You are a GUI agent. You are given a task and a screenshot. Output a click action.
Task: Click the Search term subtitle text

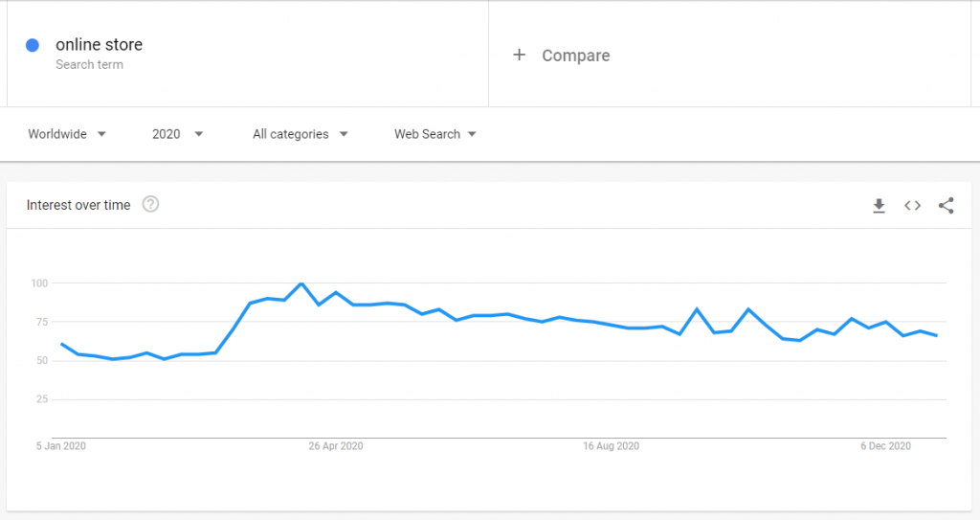point(89,64)
